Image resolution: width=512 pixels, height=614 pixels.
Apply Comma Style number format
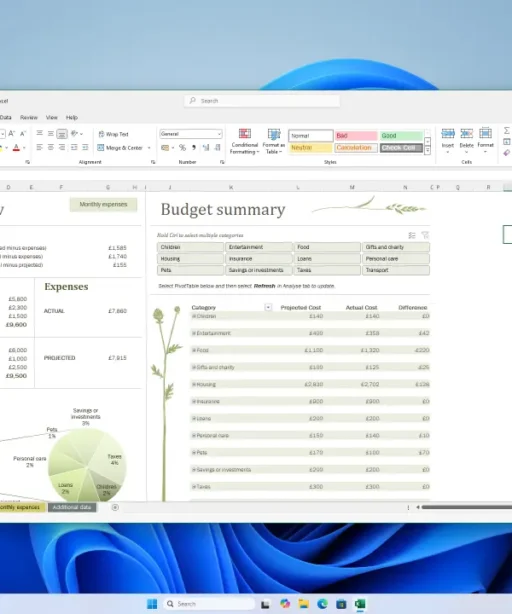[194, 148]
